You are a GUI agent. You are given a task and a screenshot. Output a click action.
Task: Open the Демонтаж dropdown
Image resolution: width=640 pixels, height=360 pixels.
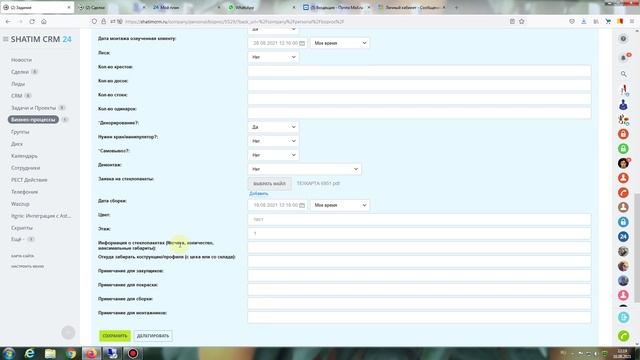(x=304, y=169)
